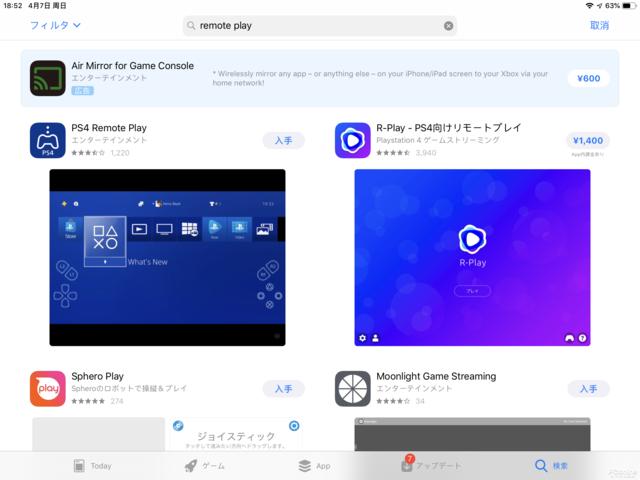
Task: Tap the 3,940 rating count of R-Play
Action: point(426,153)
